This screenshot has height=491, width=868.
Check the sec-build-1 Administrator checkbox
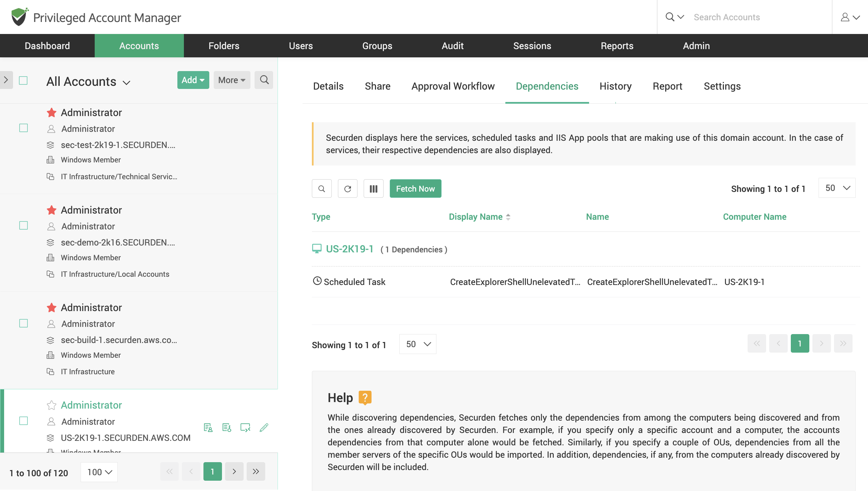pyautogui.click(x=23, y=323)
